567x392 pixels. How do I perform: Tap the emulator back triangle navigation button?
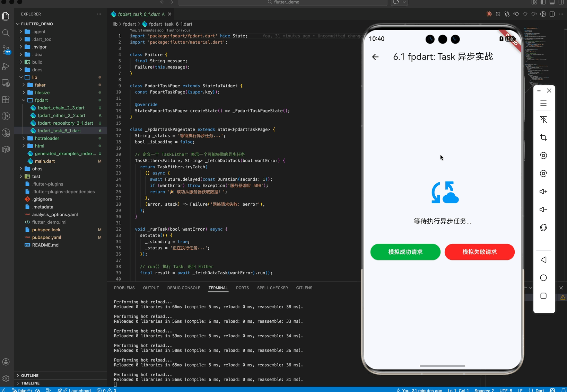click(543, 260)
